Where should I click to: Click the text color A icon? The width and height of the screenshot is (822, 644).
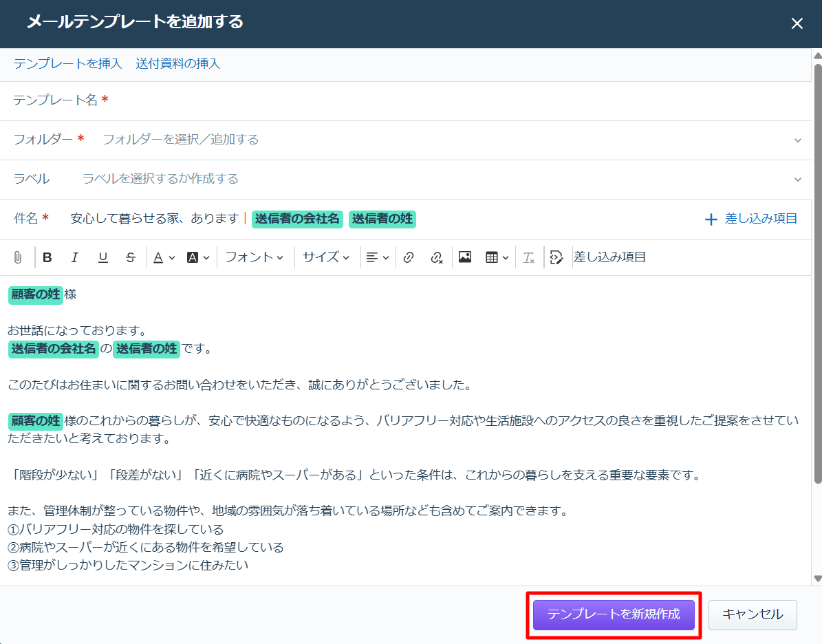point(158,257)
